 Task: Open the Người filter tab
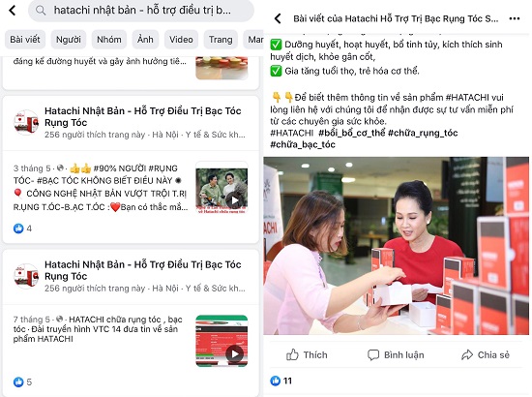[x=69, y=40]
